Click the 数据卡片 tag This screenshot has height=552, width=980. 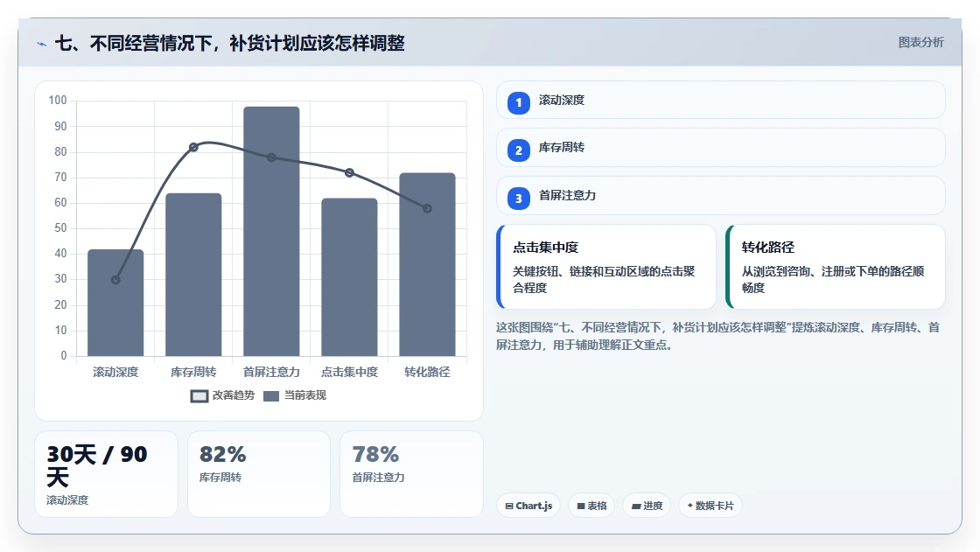point(710,506)
